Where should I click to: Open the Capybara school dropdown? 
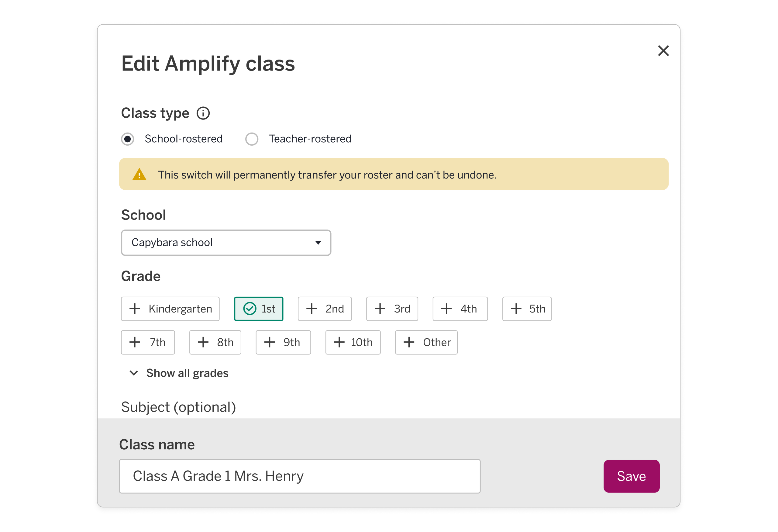click(226, 243)
